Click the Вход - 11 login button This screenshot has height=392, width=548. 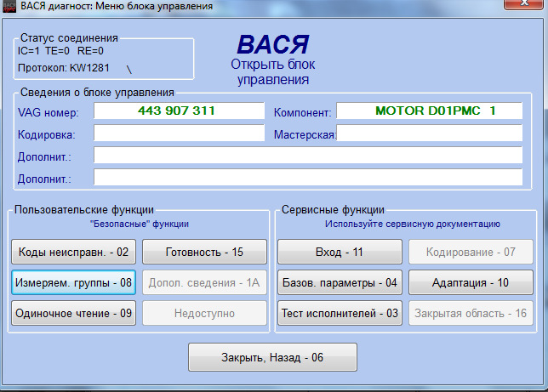(340, 252)
